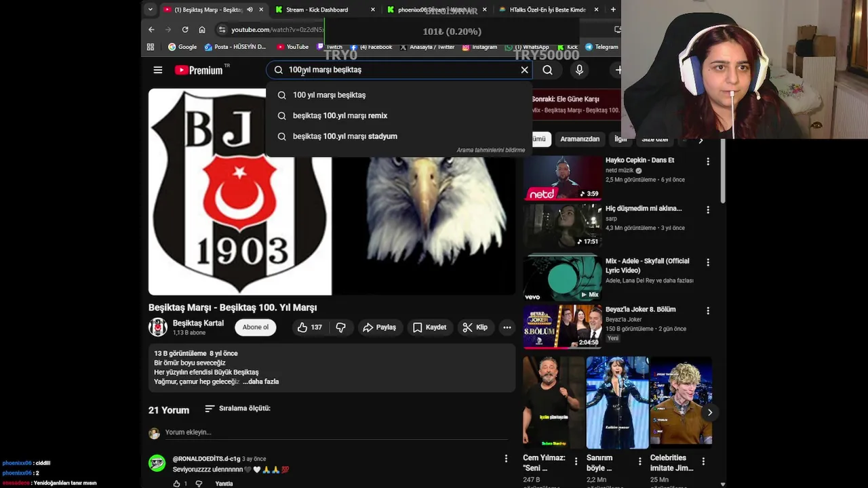This screenshot has height=488, width=868.
Task: Open the Anasayfa / Twitter bookmark
Action: click(427, 47)
